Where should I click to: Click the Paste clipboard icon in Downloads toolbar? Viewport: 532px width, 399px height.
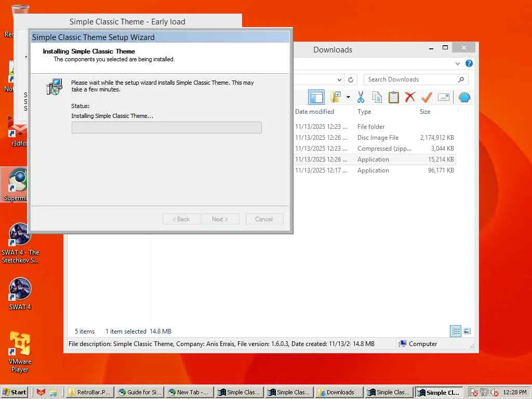[x=393, y=97]
